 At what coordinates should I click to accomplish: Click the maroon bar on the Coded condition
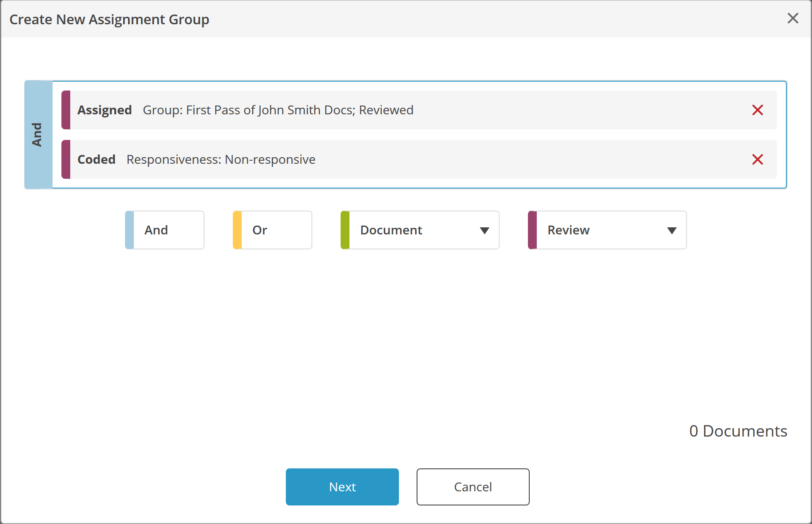[65, 159]
